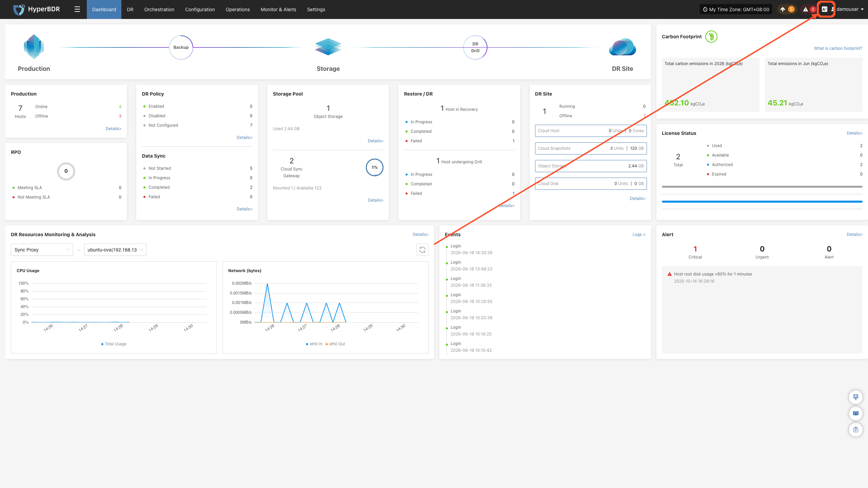This screenshot has width=868, height=488.
Task: Click the demouser avatar icon
Action: 833,9
